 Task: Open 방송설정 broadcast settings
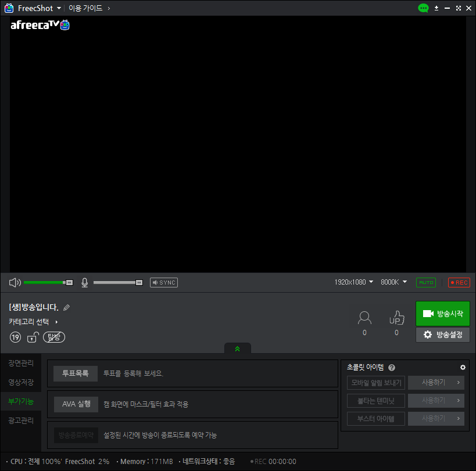pos(443,335)
